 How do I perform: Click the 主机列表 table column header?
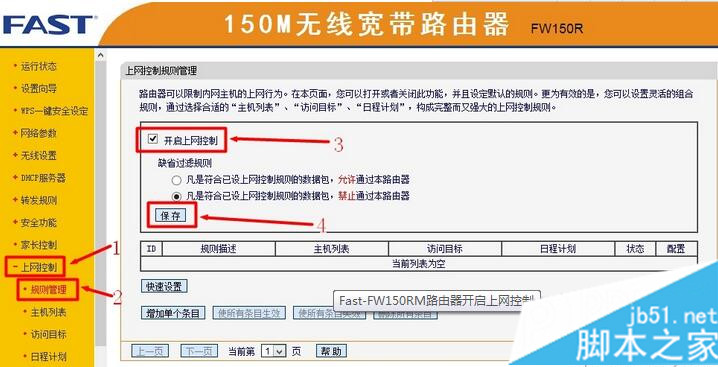tap(332, 249)
